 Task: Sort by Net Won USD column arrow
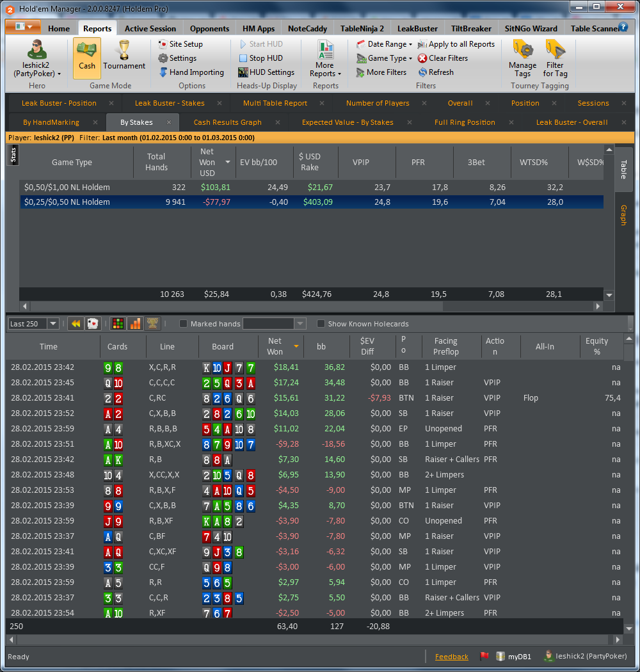point(228,162)
